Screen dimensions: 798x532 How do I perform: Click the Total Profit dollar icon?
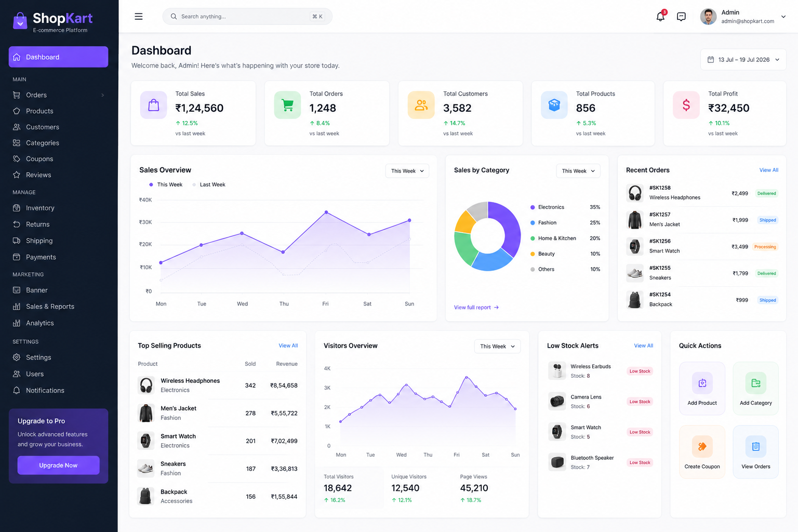tap(686, 105)
